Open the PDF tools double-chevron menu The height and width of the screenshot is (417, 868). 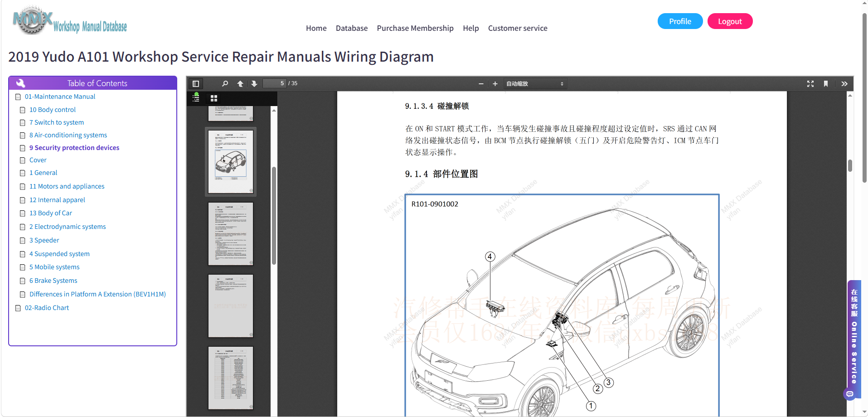[x=844, y=84]
